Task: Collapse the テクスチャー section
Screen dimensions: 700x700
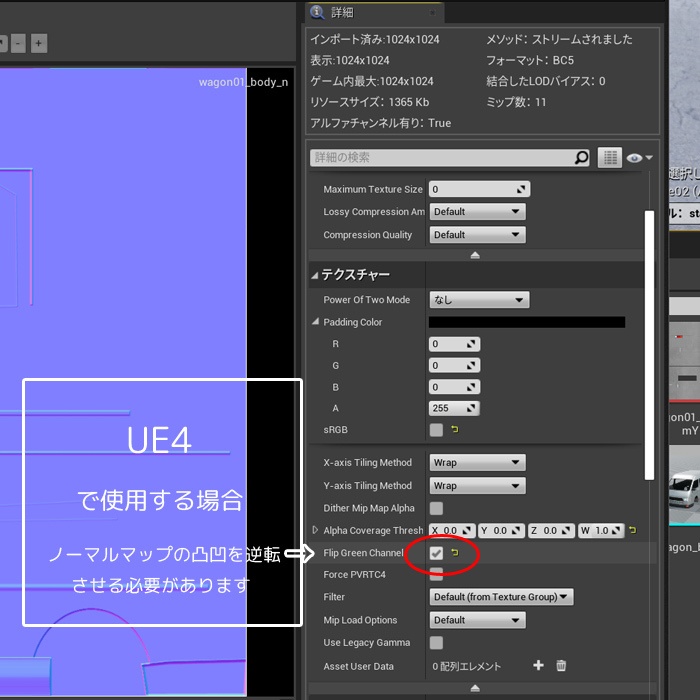Action: (315, 275)
